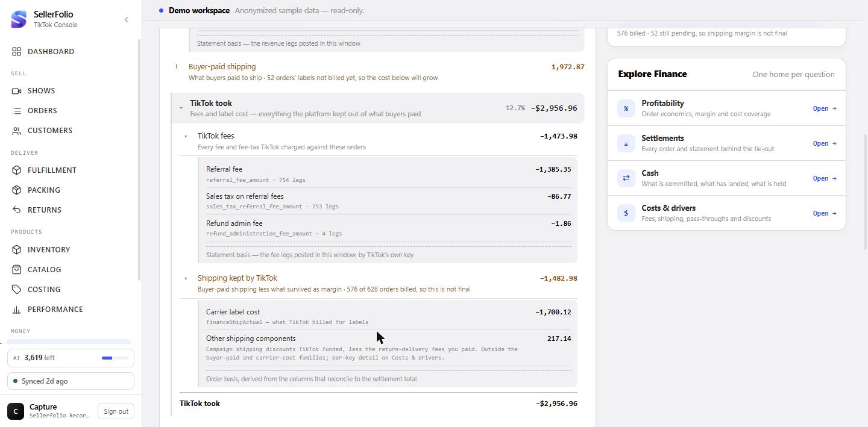Click the Carrier label cost row
This screenshot has width=868, height=427.
click(388, 316)
